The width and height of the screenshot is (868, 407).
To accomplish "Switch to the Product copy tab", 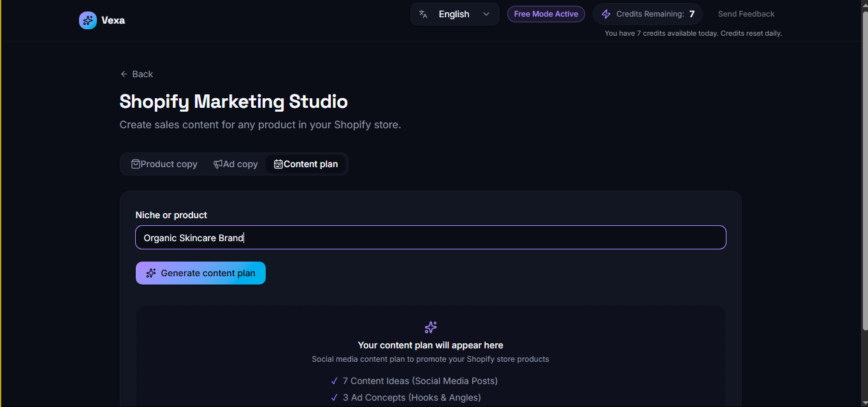I will pyautogui.click(x=164, y=164).
